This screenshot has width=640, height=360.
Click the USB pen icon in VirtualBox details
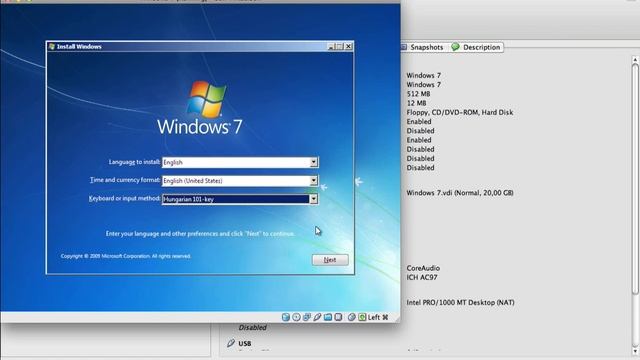click(231, 343)
